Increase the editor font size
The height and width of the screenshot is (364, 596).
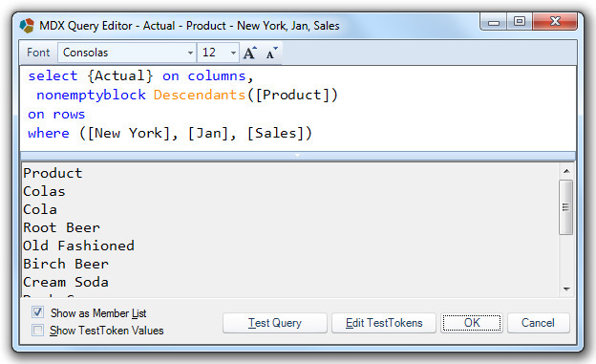click(249, 53)
